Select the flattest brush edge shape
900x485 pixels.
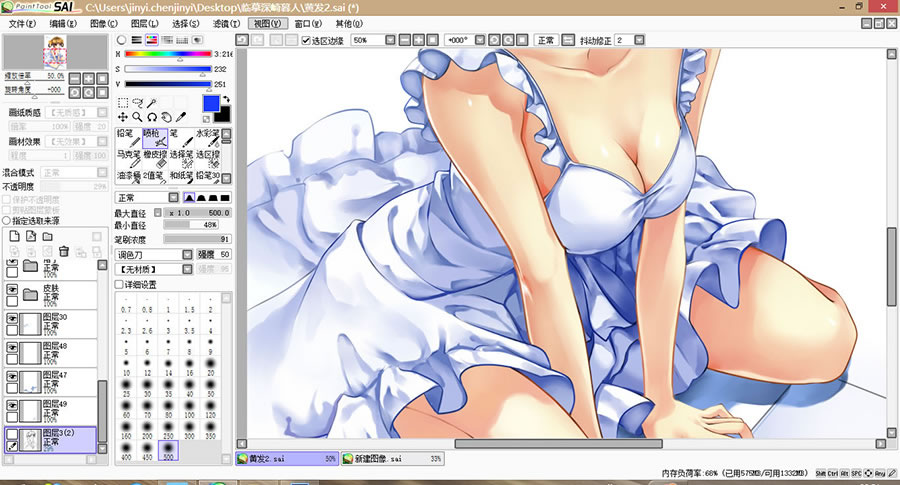point(226,197)
